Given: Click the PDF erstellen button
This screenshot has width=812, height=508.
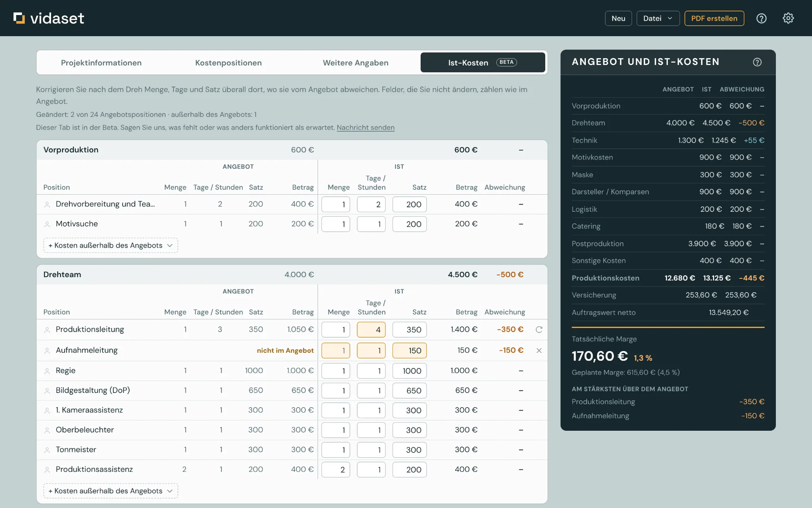Looking at the screenshot, I should click(714, 18).
